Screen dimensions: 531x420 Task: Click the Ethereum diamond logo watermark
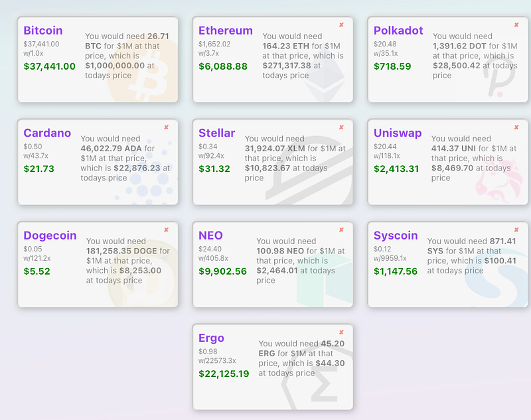324,81
